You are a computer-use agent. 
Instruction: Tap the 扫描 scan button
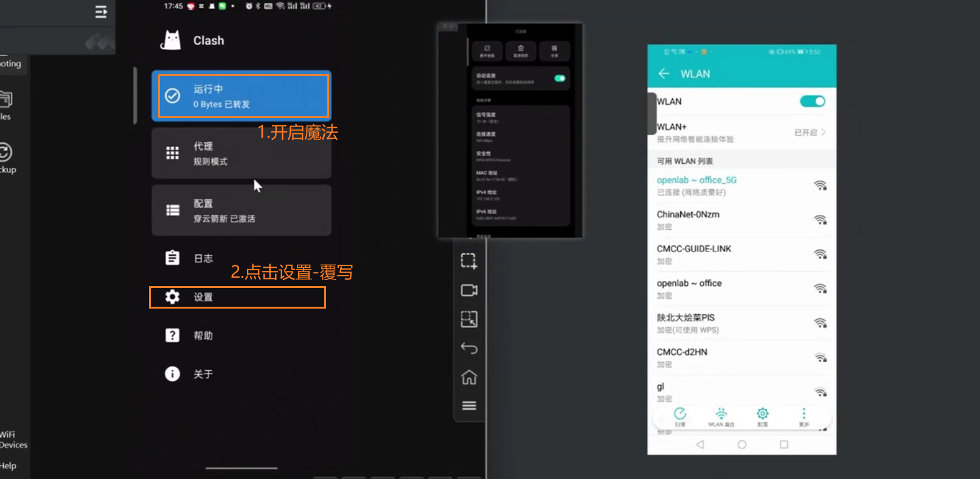click(679, 417)
